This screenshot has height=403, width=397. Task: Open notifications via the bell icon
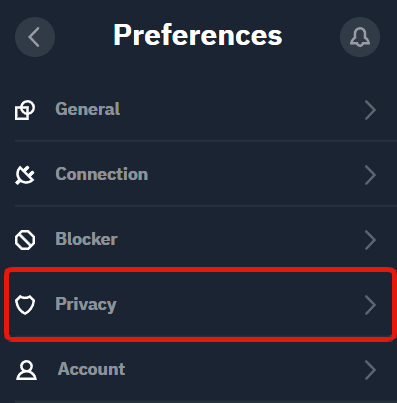(x=360, y=37)
